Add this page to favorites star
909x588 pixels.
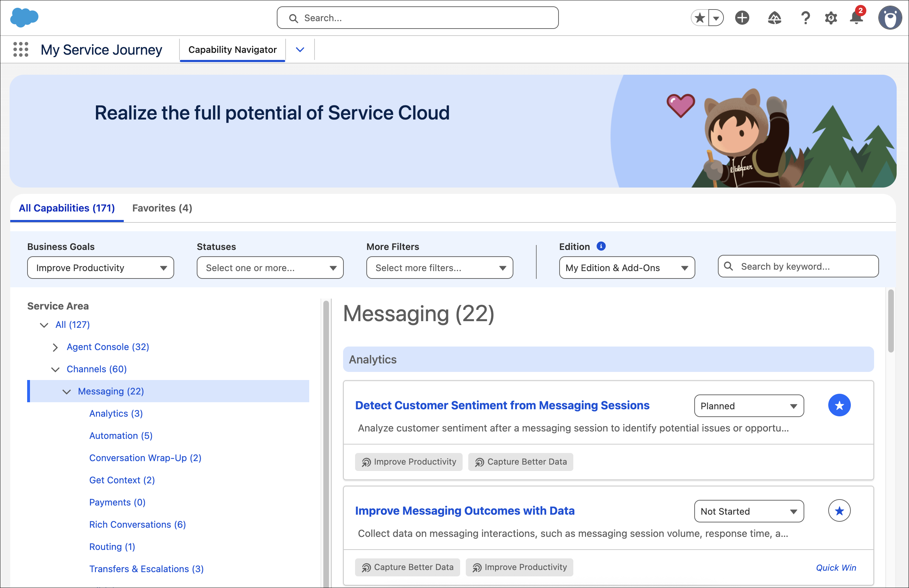700,18
